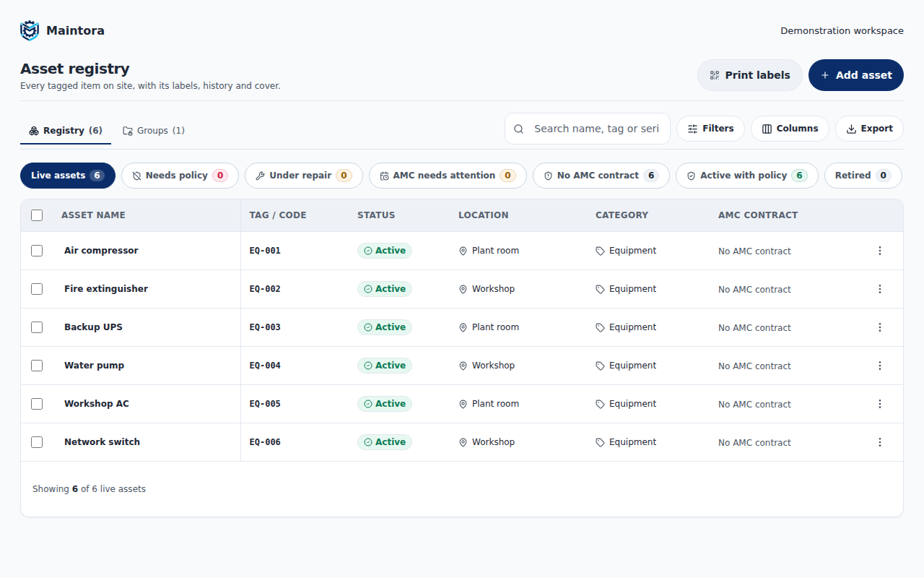Open row menu for Network switch
924x578 pixels.
click(x=879, y=442)
